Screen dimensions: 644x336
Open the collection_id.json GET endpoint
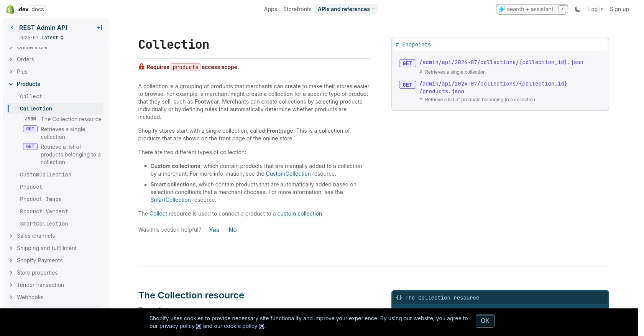[x=501, y=62]
